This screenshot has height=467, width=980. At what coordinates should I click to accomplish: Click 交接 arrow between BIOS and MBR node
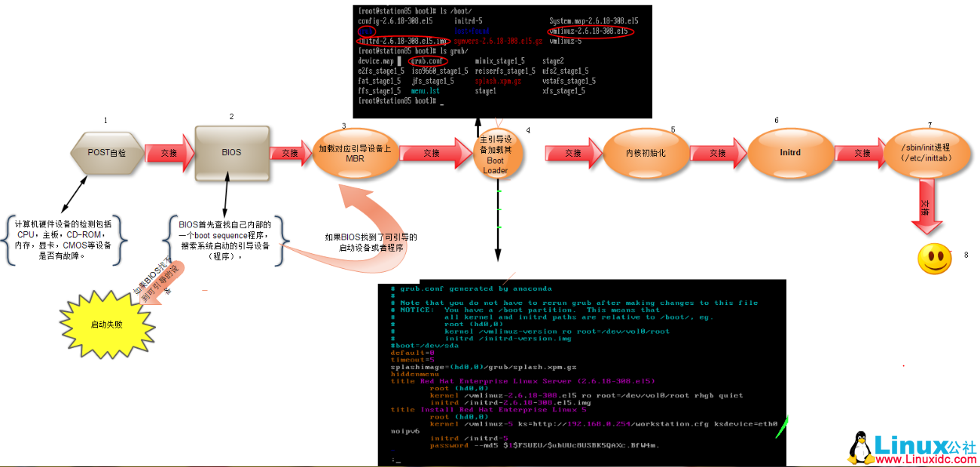pyautogui.click(x=290, y=152)
